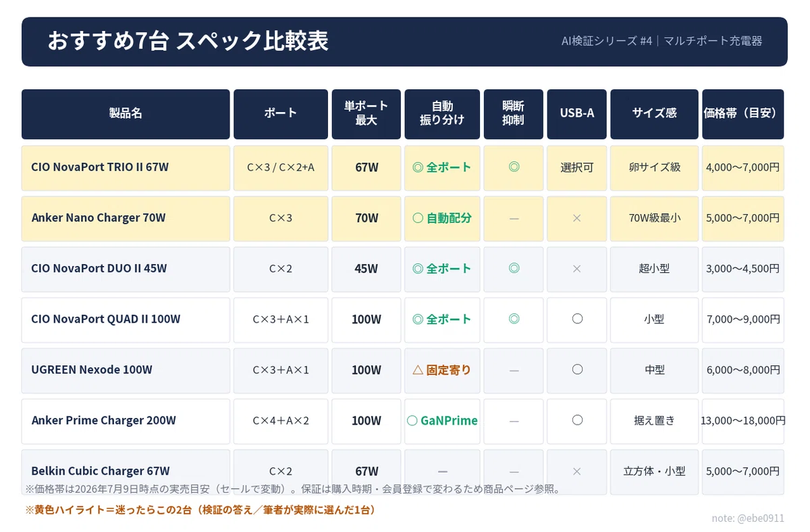
Task: Click the USB-A column header
Action: pyautogui.click(x=577, y=113)
